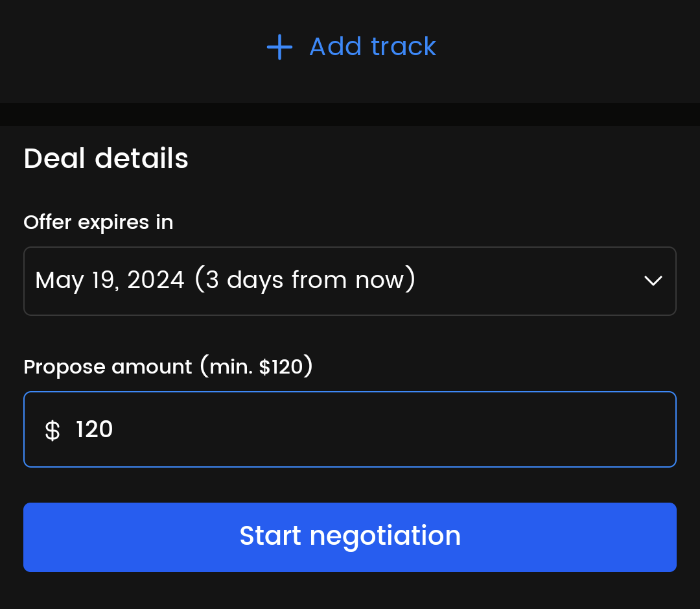This screenshot has width=700, height=609.
Task: Click the "Deal details" heading
Action: (106, 158)
